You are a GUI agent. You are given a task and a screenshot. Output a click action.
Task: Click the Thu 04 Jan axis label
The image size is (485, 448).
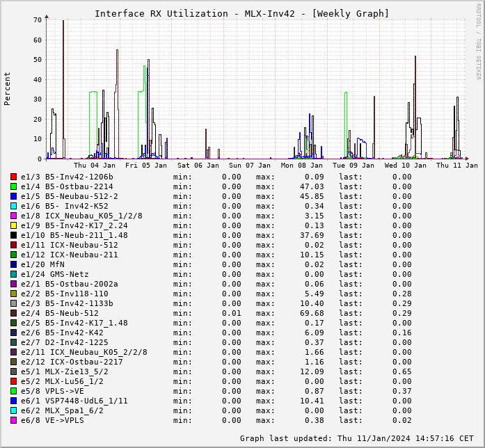pyautogui.click(x=95, y=166)
